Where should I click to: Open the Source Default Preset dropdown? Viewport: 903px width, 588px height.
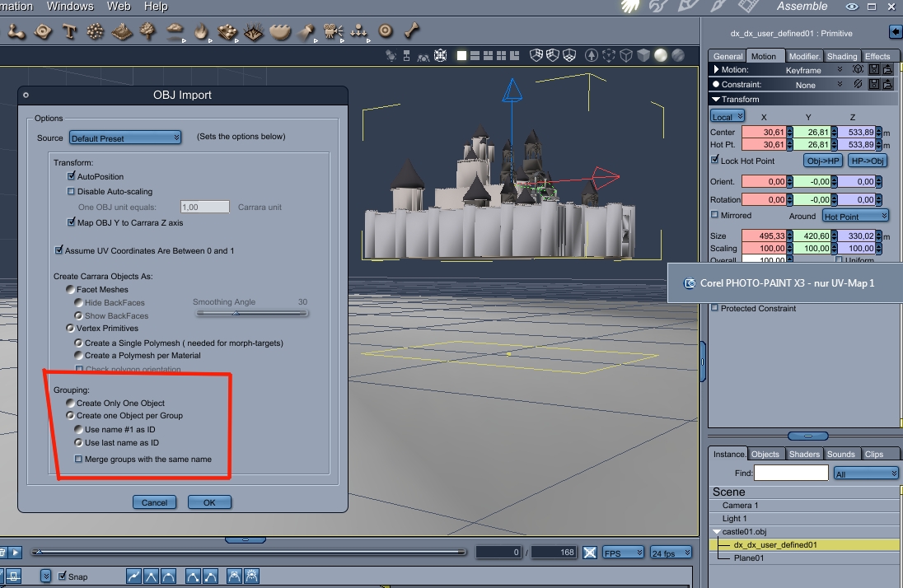point(125,138)
